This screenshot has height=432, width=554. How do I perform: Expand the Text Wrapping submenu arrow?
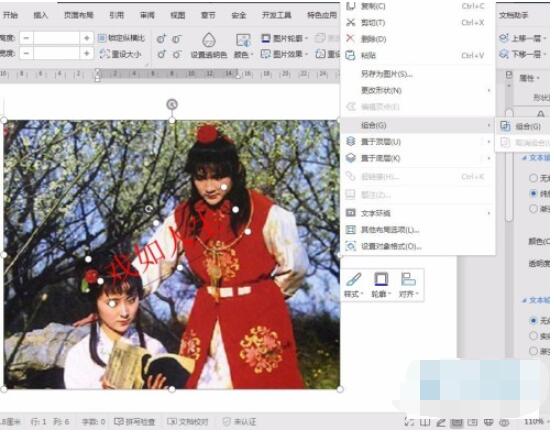(489, 213)
